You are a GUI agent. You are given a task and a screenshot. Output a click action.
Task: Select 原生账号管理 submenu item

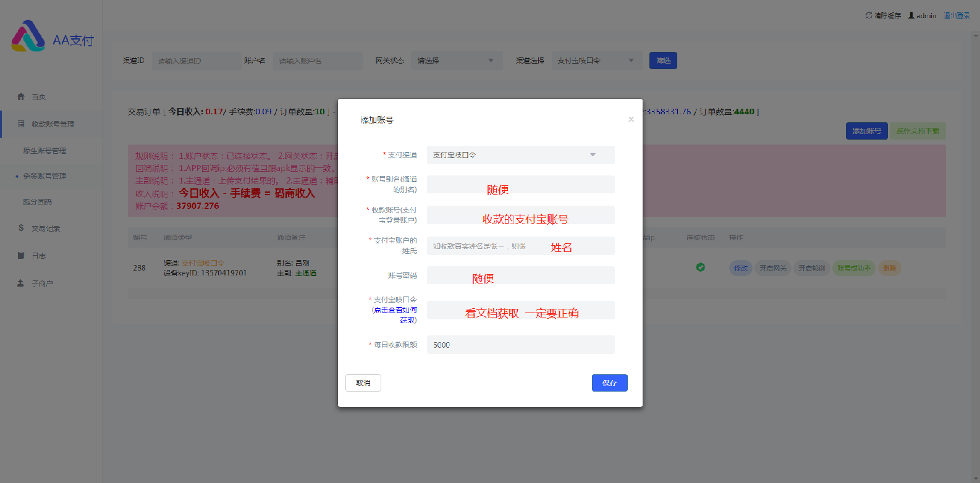pos(44,151)
